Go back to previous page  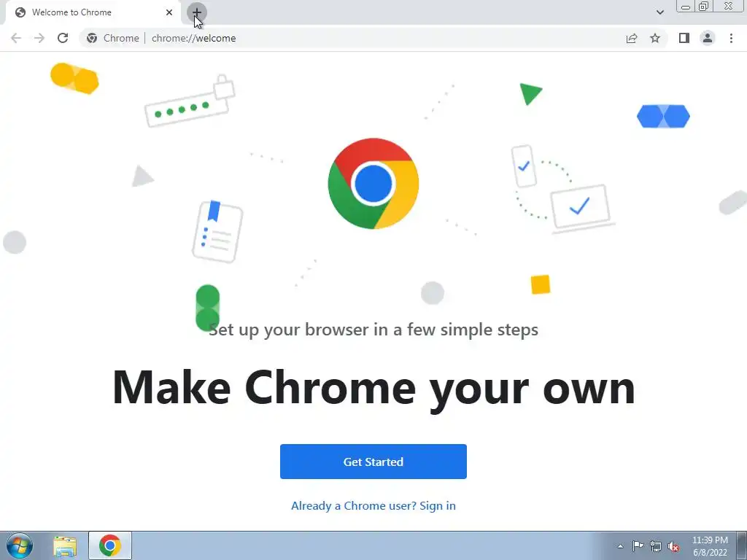[x=16, y=38]
